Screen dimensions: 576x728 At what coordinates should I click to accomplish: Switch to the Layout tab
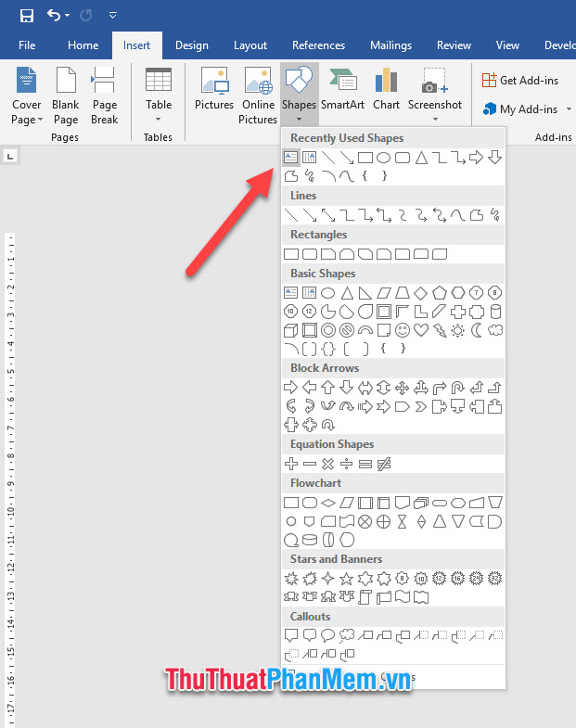[x=250, y=45]
